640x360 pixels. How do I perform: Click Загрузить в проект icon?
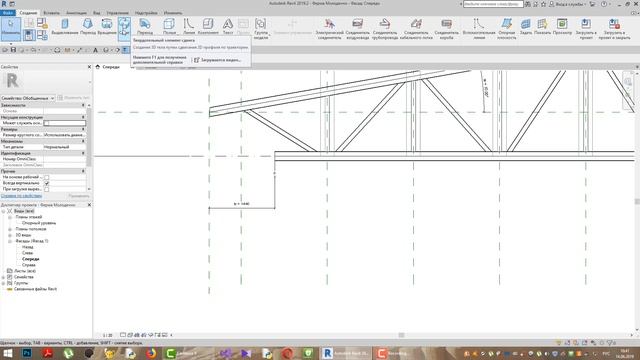coord(586,29)
